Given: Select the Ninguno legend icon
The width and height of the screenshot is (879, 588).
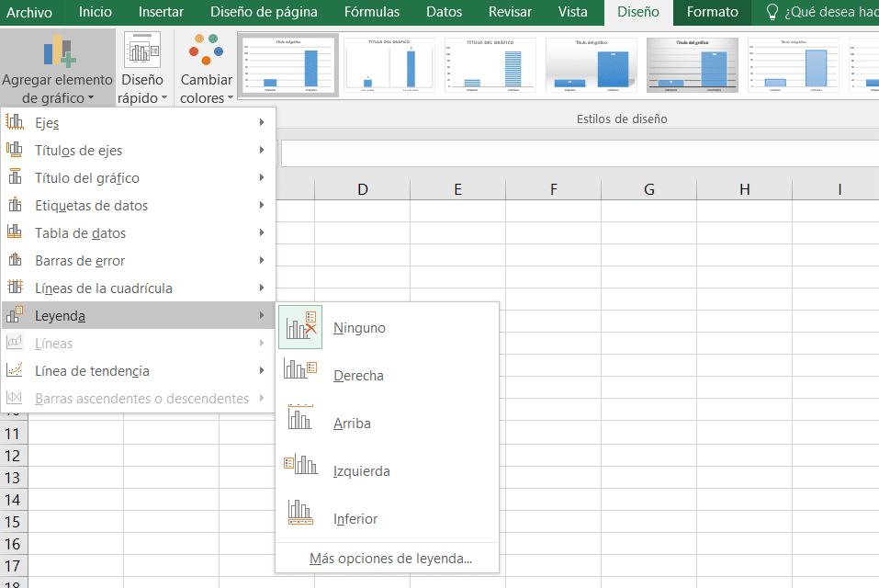Looking at the screenshot, I should tap(300, 327).
